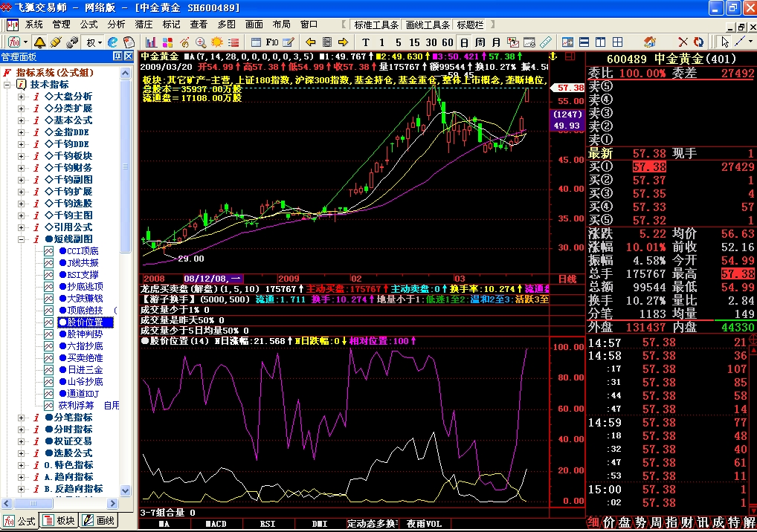Open dropdown arrow beside f(x) icon

pos(25,42)
